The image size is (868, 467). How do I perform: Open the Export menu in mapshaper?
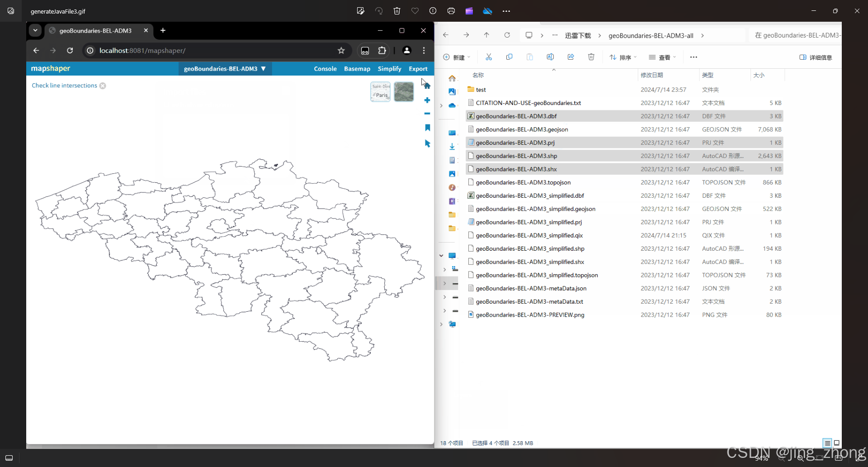point(418,69)
